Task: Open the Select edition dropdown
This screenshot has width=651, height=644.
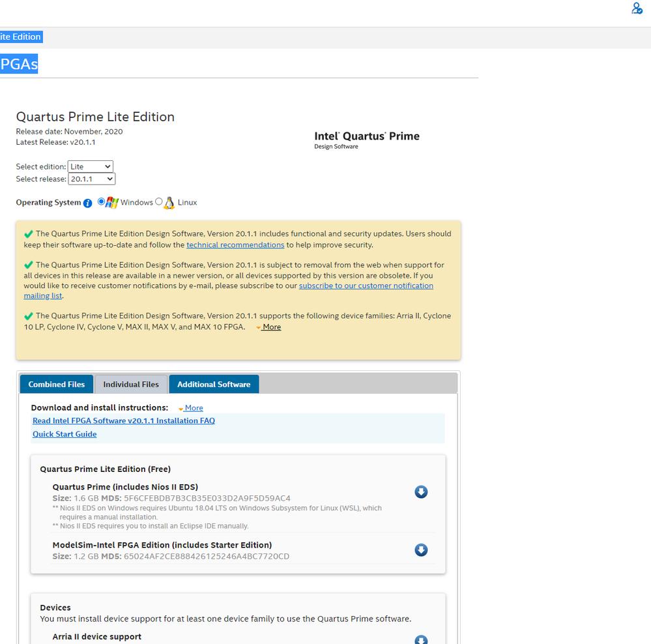Action: [91, 166]
